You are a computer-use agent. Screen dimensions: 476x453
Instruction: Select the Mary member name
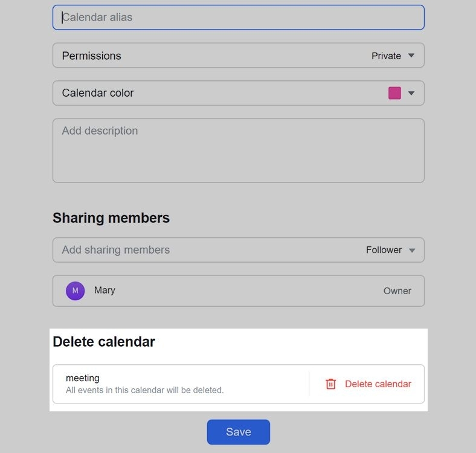coord(105,291)
